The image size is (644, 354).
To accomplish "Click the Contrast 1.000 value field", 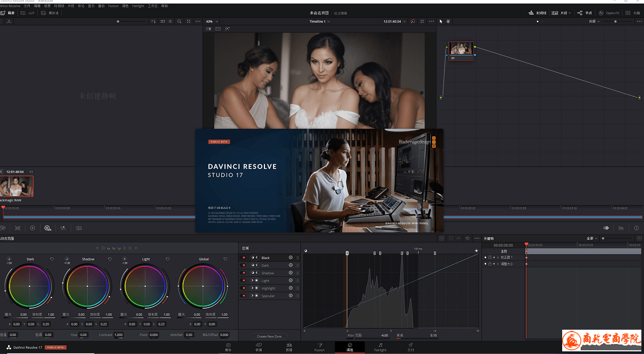I will 118,334.
